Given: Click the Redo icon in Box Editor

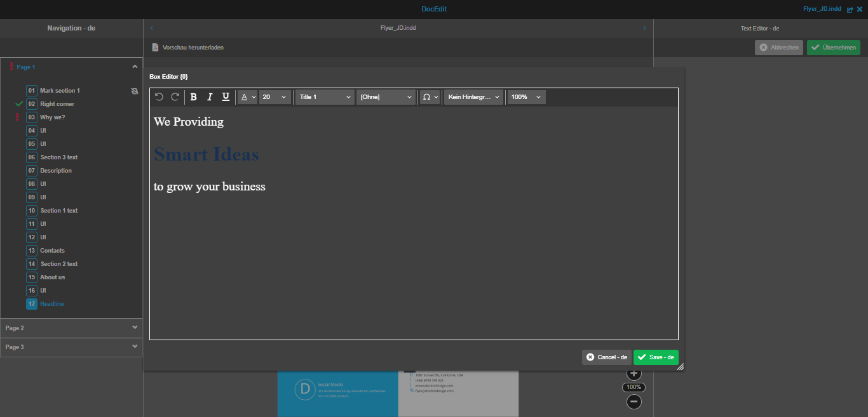Looking at the screenshot, I should (175, 96).
